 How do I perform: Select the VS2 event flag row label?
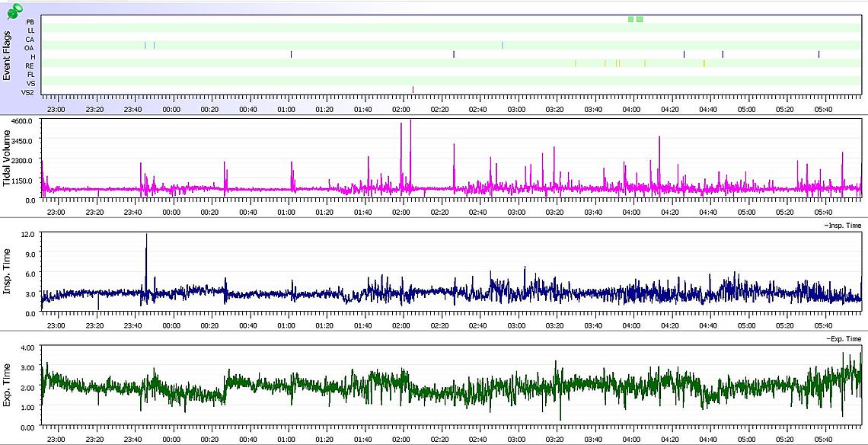coord(28,92)
